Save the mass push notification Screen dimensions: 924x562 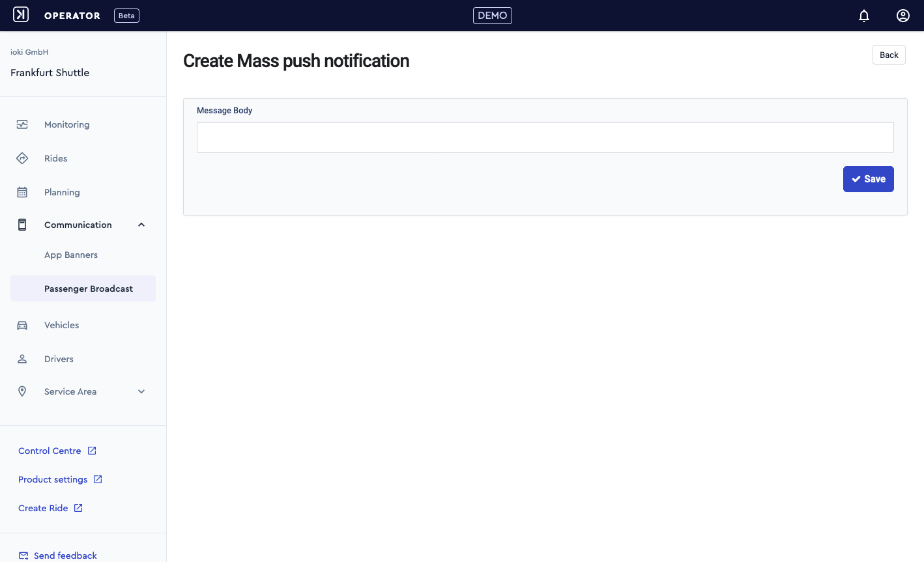pos(868,179)
